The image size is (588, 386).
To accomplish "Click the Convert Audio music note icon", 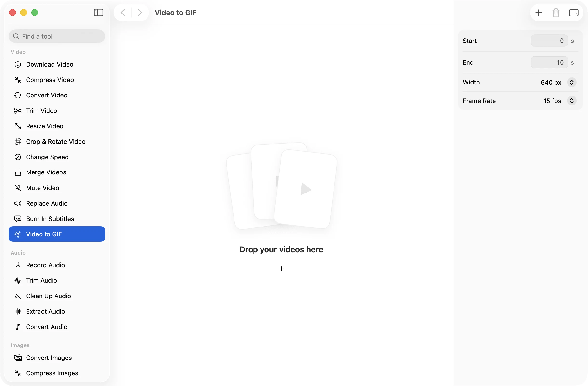I will click(18, 327).
